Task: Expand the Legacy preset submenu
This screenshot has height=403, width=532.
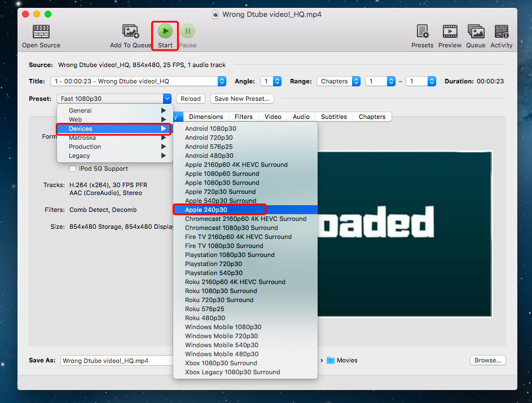Action: [115, 156]
